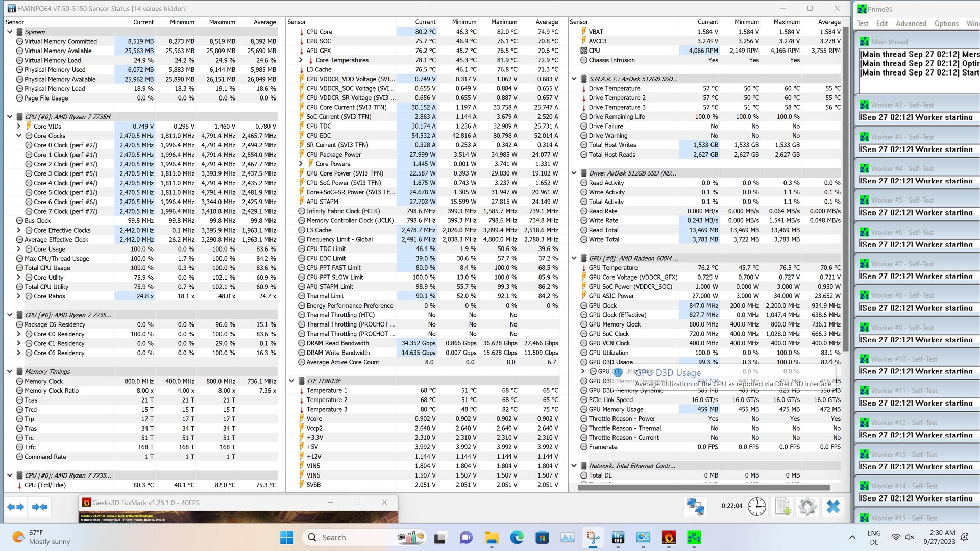The height and width of the screenshot is (551, 980).
Task: Start logging with the sheet-plus icon
Action: pyautogui.click(x=782, y=506)
